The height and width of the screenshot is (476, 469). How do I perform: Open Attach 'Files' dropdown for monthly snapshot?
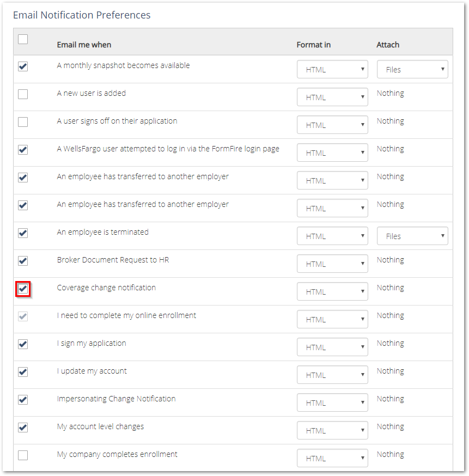pos(412,69)
